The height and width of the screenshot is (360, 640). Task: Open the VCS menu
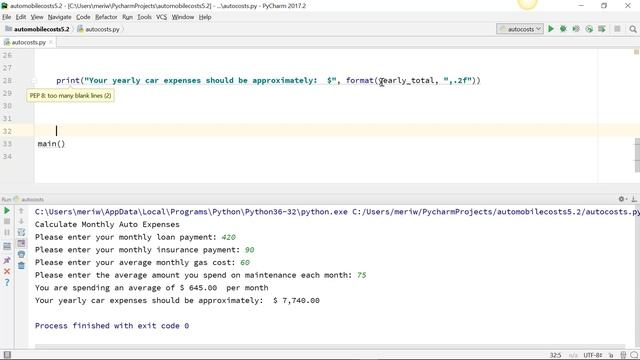(162, 17)
